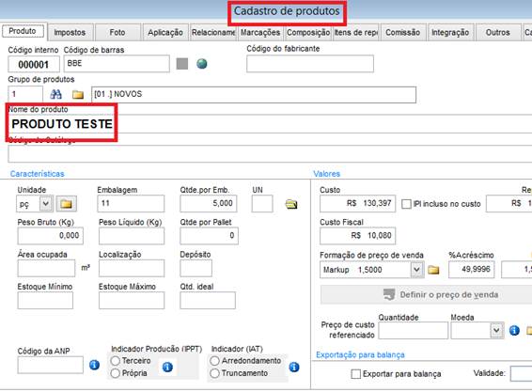Click info icon next to Indicador (IAT)

coord(294,367)
